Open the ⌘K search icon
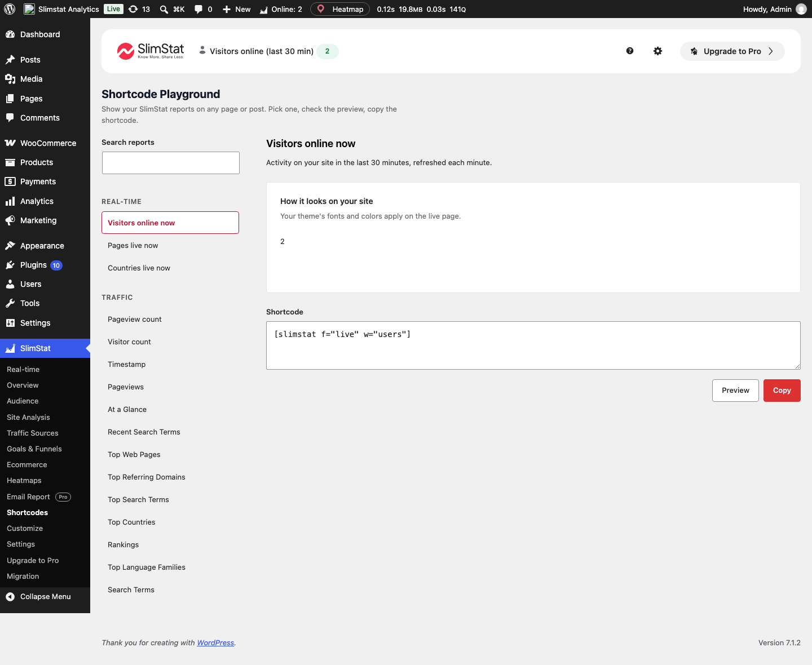Screen dimensions: 812x665 point(172,9)
